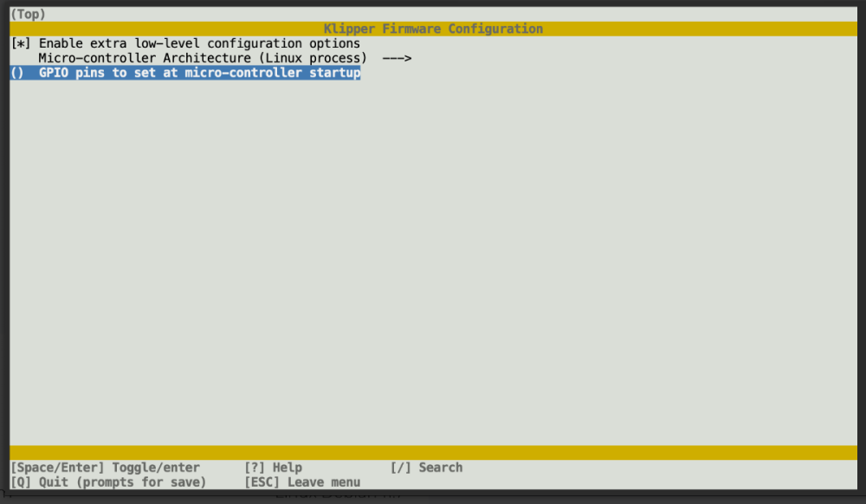Image resolution: width=866 pixels, height=504 pixels.
Task: Click the Leave menu hint label
Action: click(324, 482)
